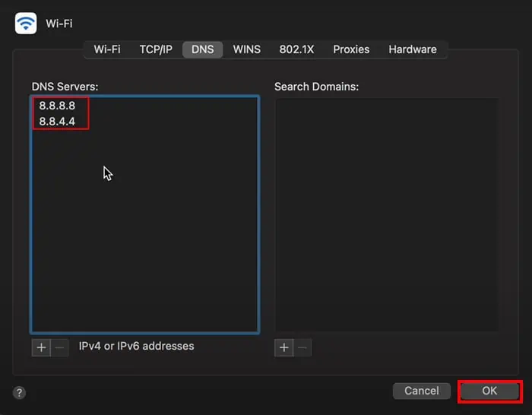Open the WINS tab
Screen dimensions: 532x415
(x=246, y=49)
